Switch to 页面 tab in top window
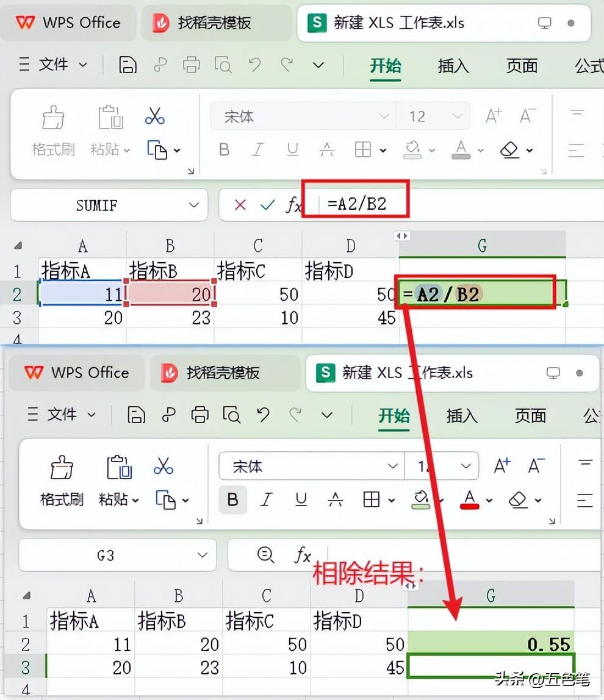 tap(522, 66)
